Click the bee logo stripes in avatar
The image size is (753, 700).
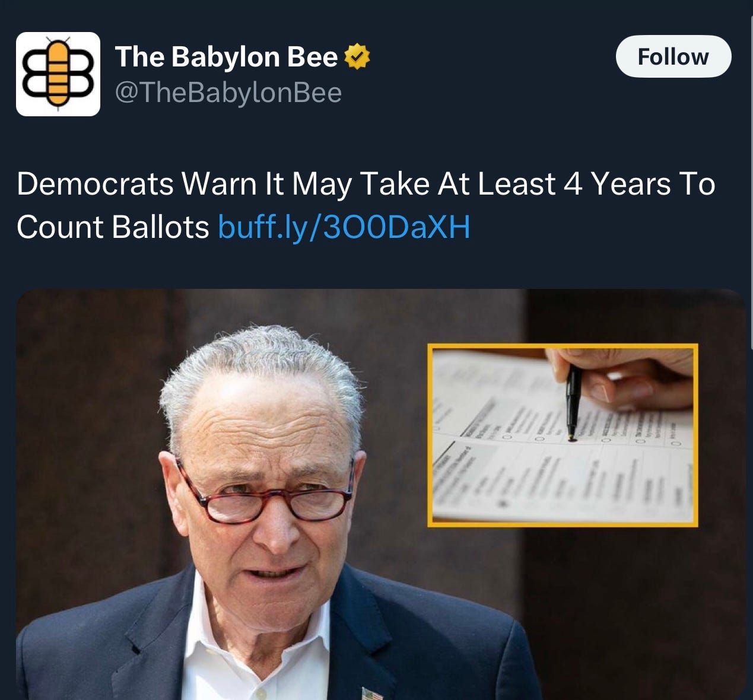pos(58,74)
